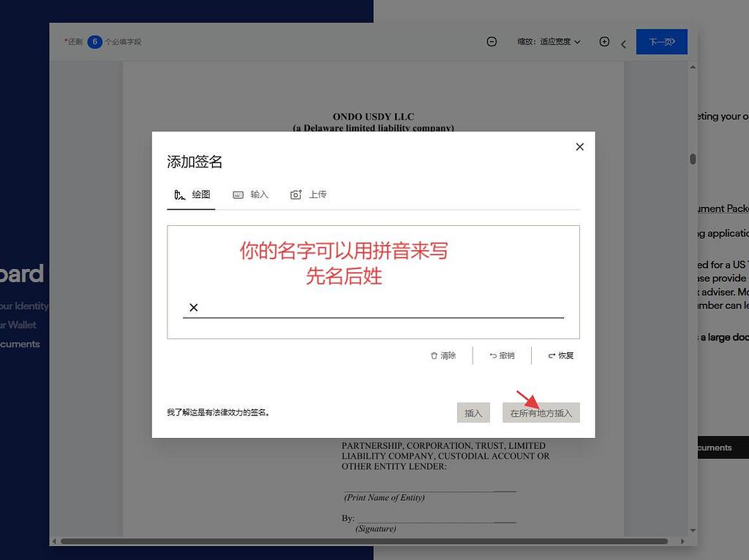The image size is (749, 560).
Task: Click the required fields count badge
Action: (94, 42)
